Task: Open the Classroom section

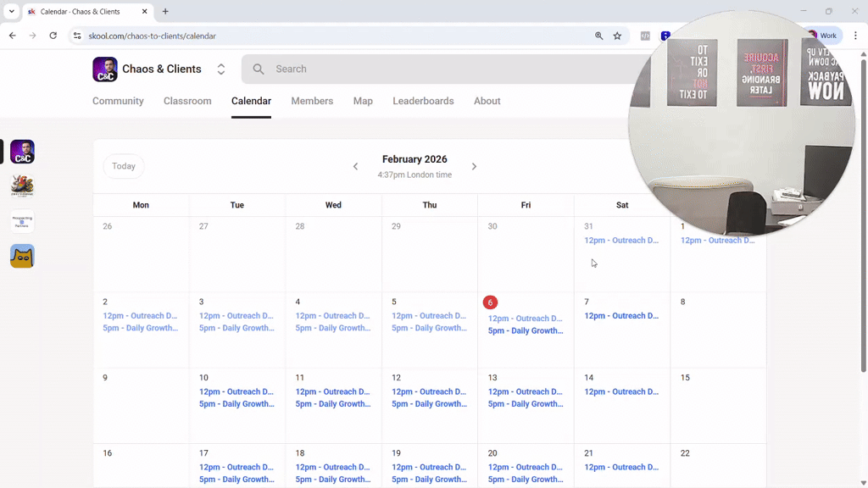Action: coord(187,101)
